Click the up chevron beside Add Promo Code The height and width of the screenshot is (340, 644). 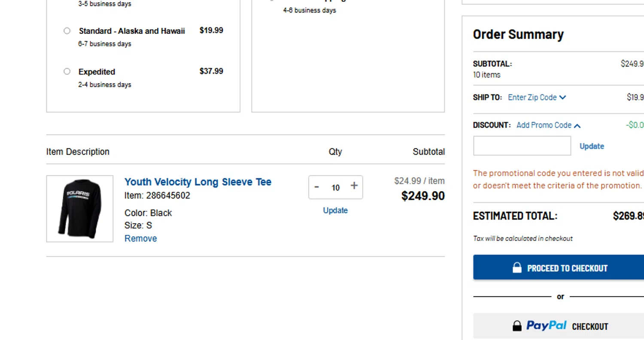[577, 126]
